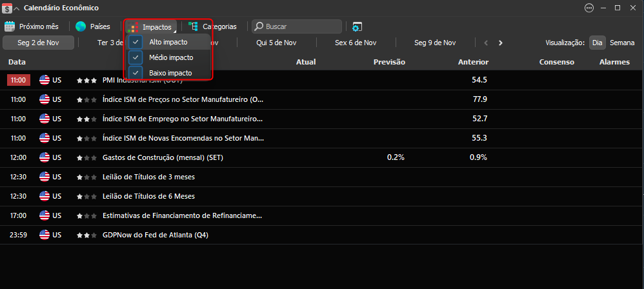Screen dimensions: 644x289
Task: Open calendar settings gear window icon
Action: point(357,26)
